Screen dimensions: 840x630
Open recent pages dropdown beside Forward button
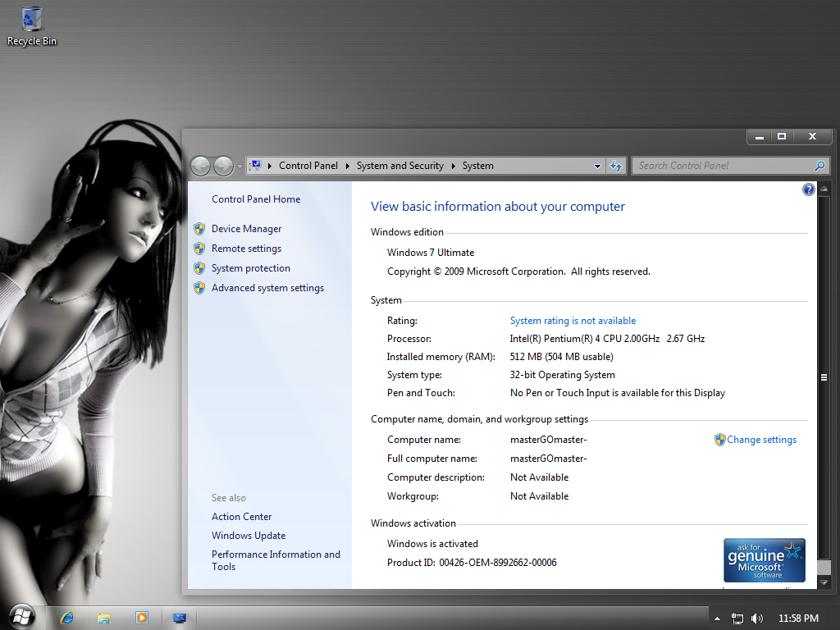240,167
